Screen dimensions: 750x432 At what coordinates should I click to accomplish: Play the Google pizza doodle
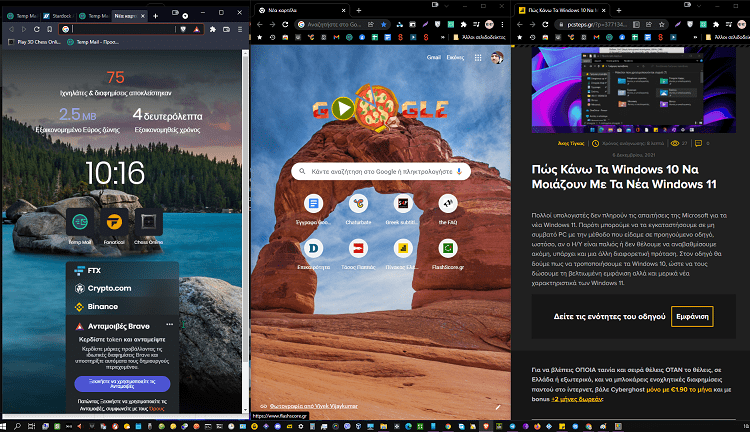[342, 109]
